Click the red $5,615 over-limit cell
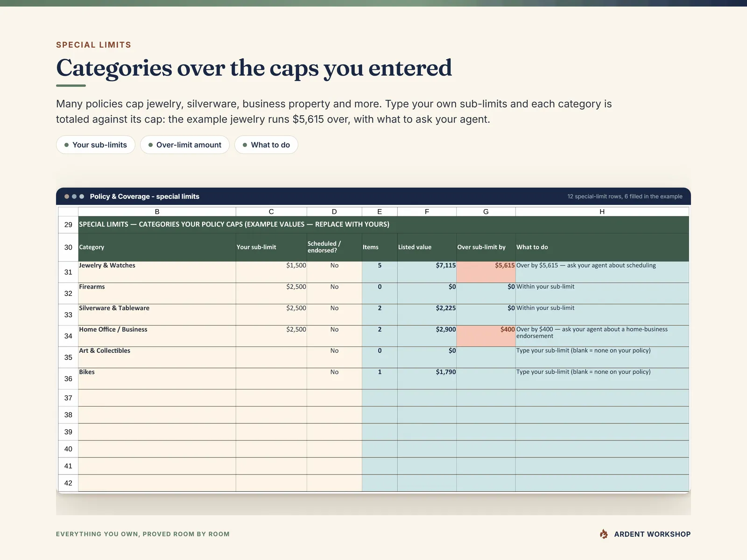 pyautogui.click(x=486, y=272)
